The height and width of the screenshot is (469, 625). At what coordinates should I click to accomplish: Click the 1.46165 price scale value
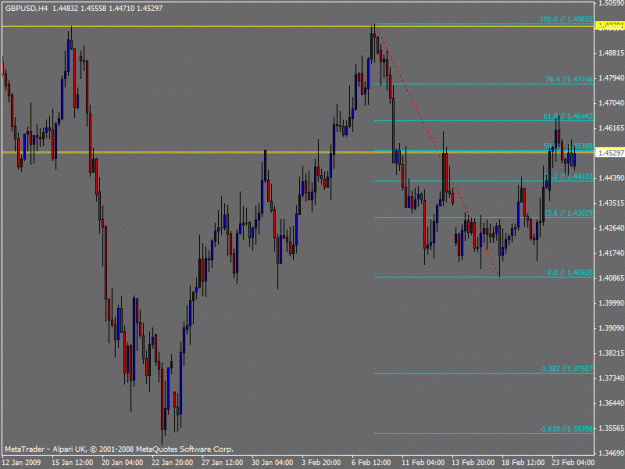tap(611, 128)
